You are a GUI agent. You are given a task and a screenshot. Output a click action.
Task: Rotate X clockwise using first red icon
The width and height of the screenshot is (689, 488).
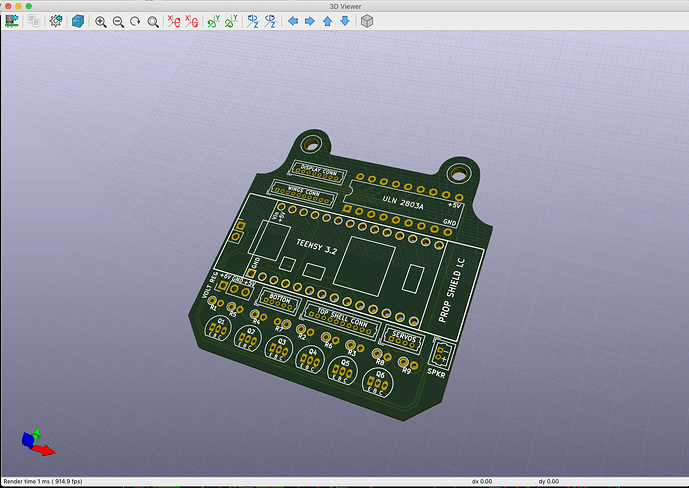(174, 21)
